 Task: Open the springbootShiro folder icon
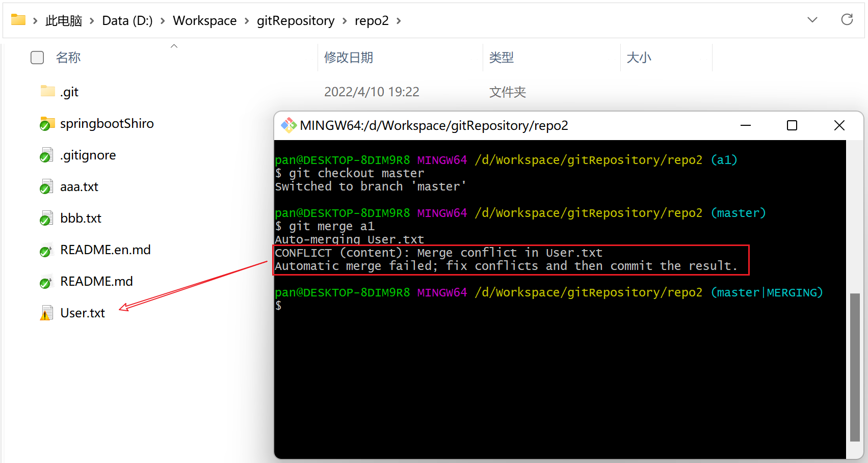[x=47, y=123]
